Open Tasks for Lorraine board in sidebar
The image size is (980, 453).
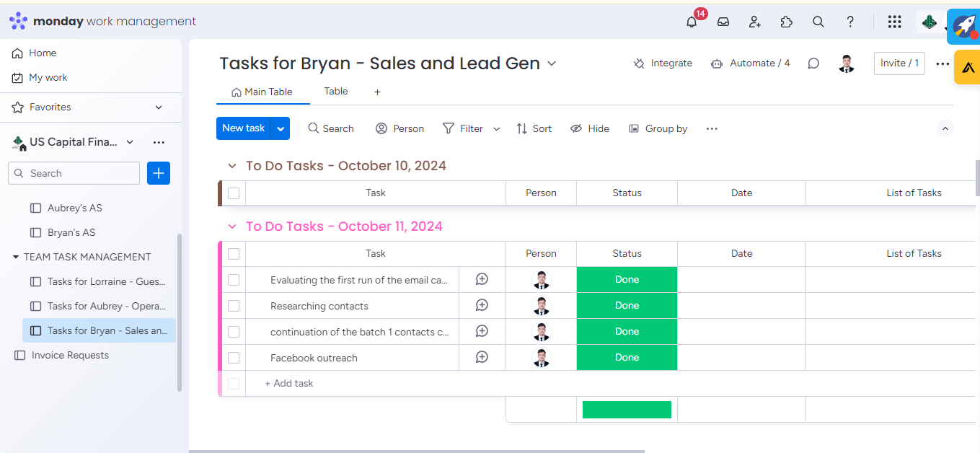pyautogui.click(x=106, y=281)
